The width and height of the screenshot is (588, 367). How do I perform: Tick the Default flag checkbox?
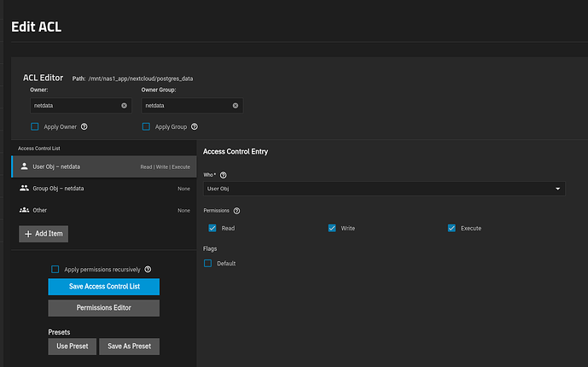point(207,263)
